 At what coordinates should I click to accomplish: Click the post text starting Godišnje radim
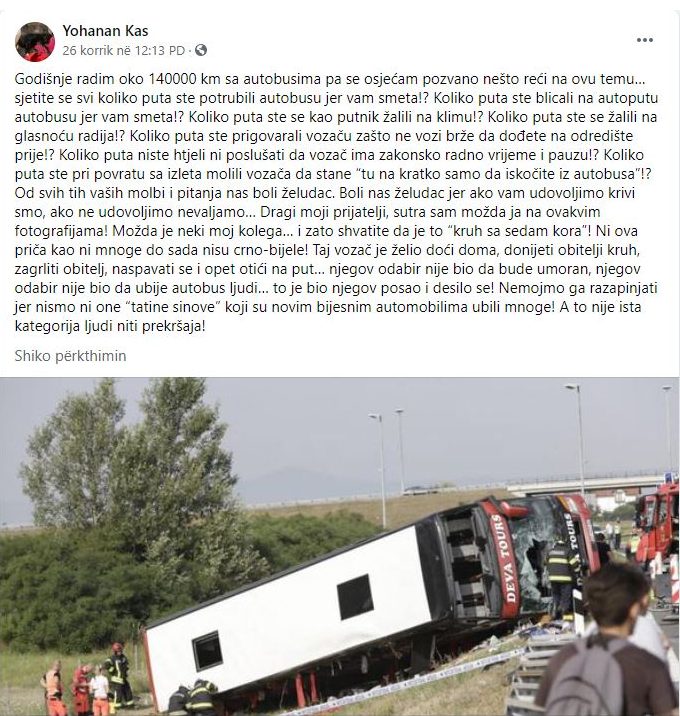(337, 202)
